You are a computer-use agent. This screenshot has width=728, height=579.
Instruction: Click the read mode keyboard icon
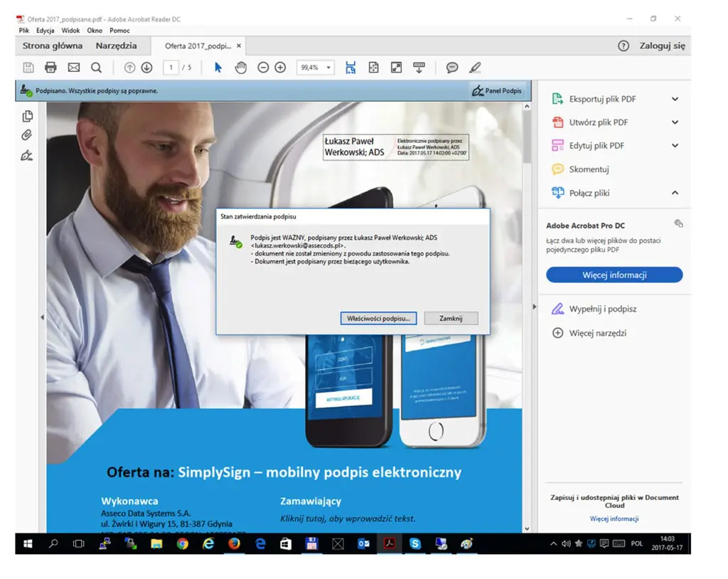coord(419,68)
